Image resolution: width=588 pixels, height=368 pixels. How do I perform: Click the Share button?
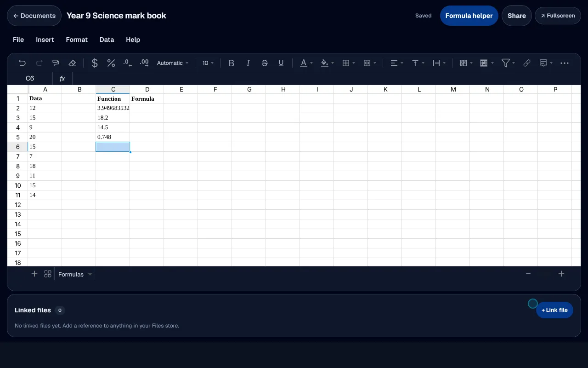point(516,16)
